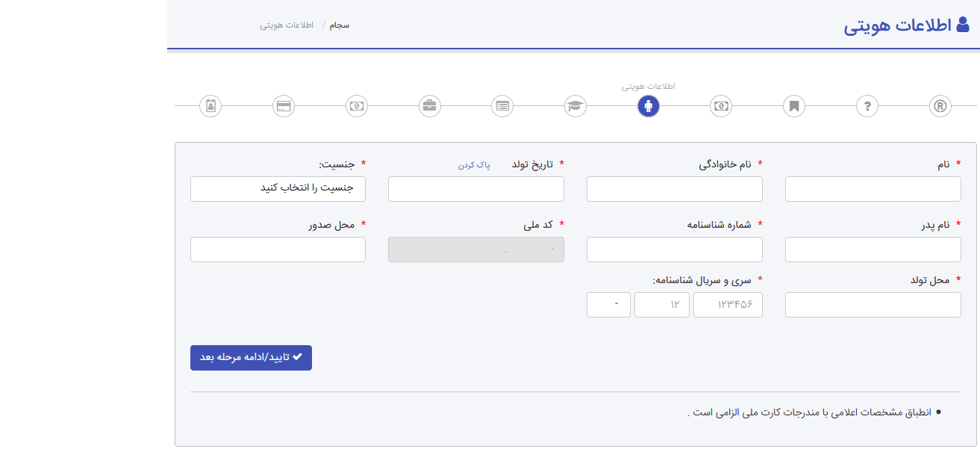Click the person icon beside اطلاعات هویتی title
The height and width of the screenshot is (449, 980).
pos(961,24)
